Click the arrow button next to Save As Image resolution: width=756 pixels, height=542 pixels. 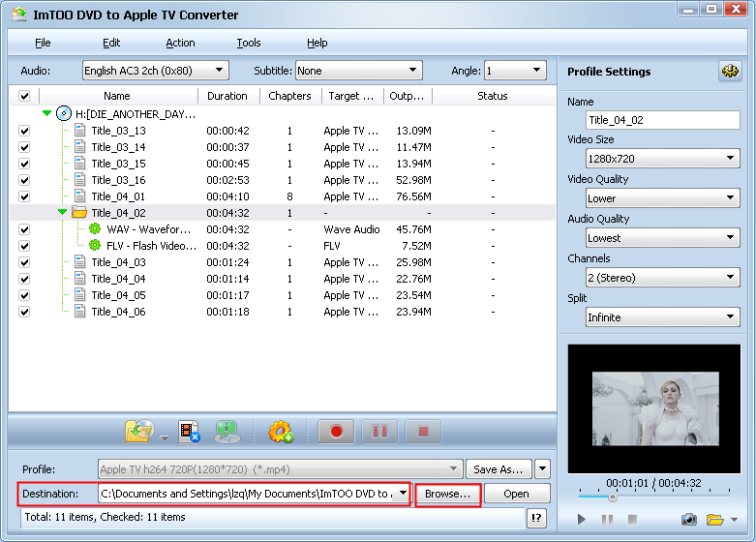542,468
